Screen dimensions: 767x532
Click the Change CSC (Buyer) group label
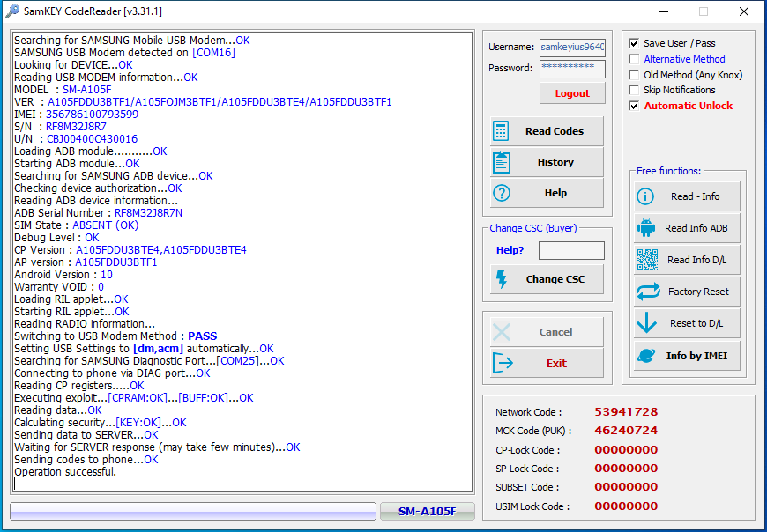point(533,228)
